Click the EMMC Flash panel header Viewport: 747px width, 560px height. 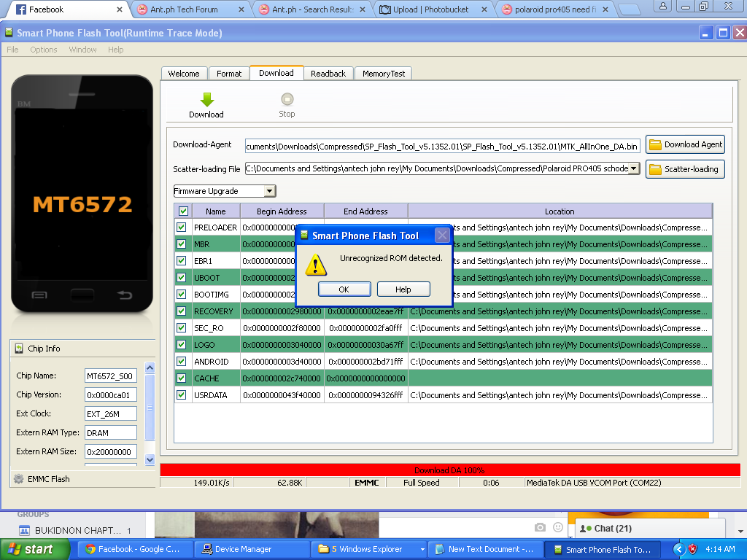(x=82, y=479)
